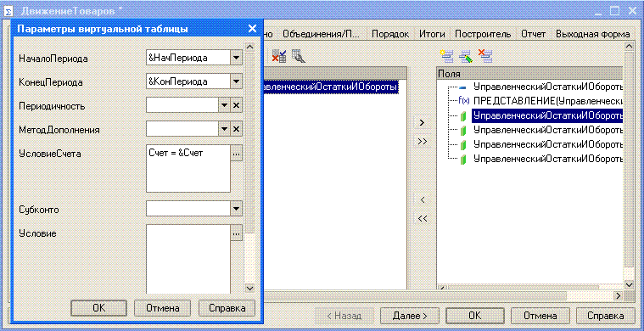The image size is (644, 331).
Task: Click the edit field pencil icon
Action: pos(466,56)
